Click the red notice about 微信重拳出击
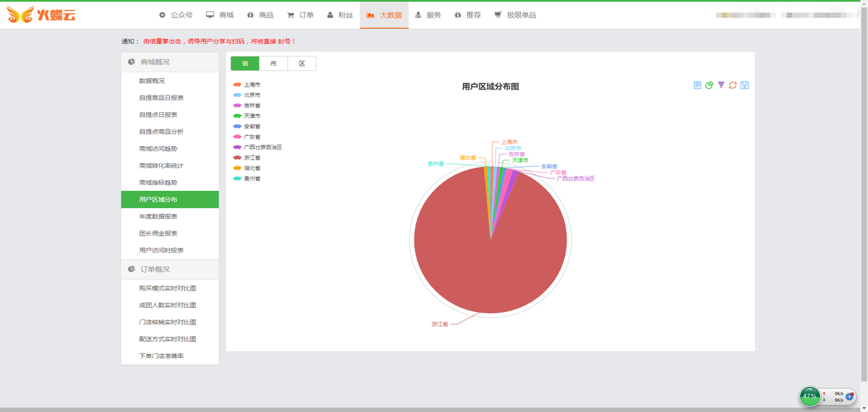Screen dimensions: 868x412 click(220, 41)
